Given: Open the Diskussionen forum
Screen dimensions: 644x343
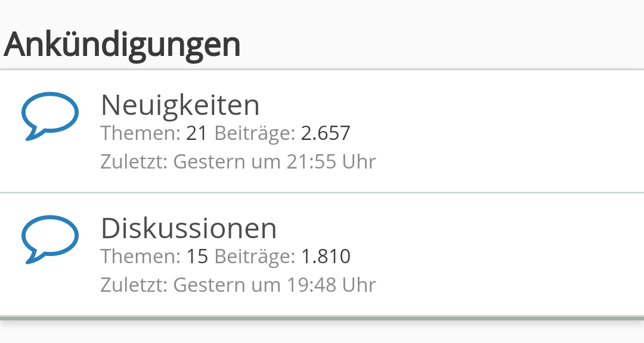Looking at the screenshot, I should point(188,229).
